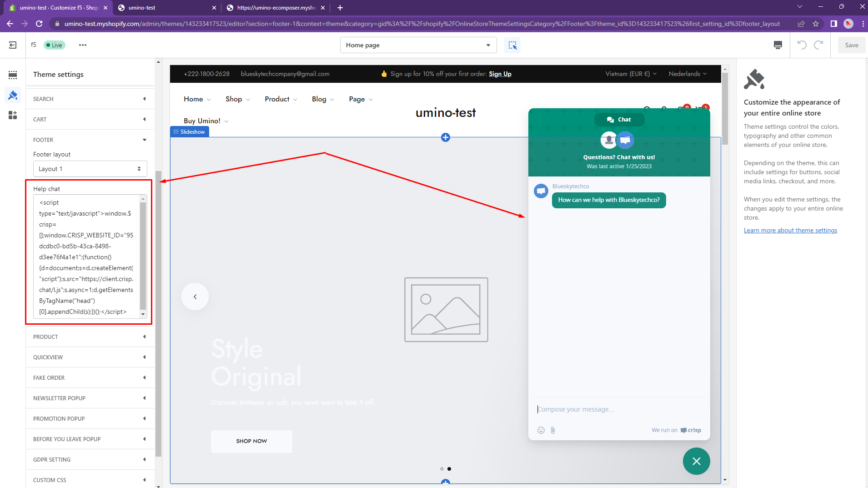This screenshot has width=868, height=488.
Task: Open the Home menu in store navigation
Action: [x=197, y=99]
